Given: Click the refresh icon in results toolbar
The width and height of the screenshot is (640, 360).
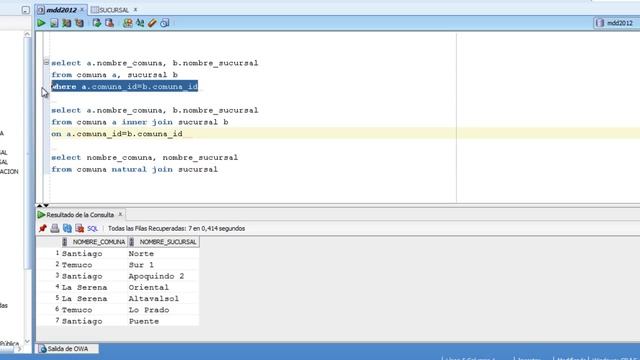Looking at the screenshot, I should 67,229.
